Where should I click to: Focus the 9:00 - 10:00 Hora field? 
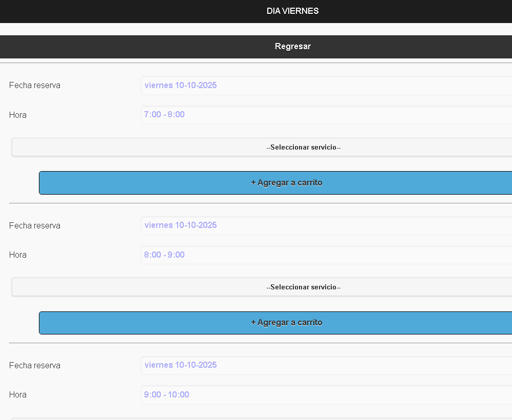pos(326,395)
